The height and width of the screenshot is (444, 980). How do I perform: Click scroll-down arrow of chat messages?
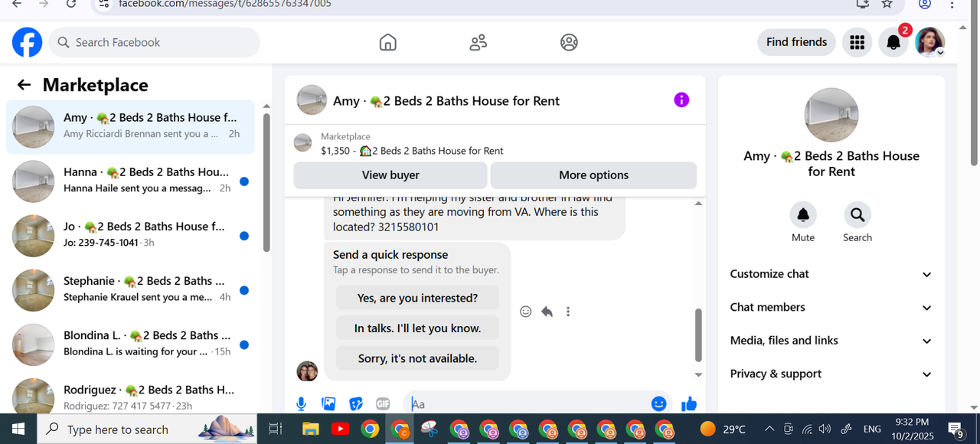698,375
